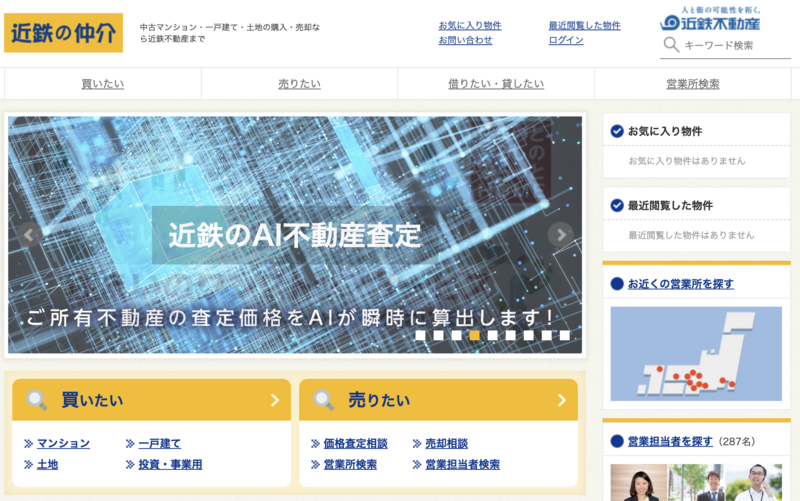Select 営業所検索 navigation menu item
Viewport: 800px width, 501px height.
pyautogui.click(x=693, y=84)
